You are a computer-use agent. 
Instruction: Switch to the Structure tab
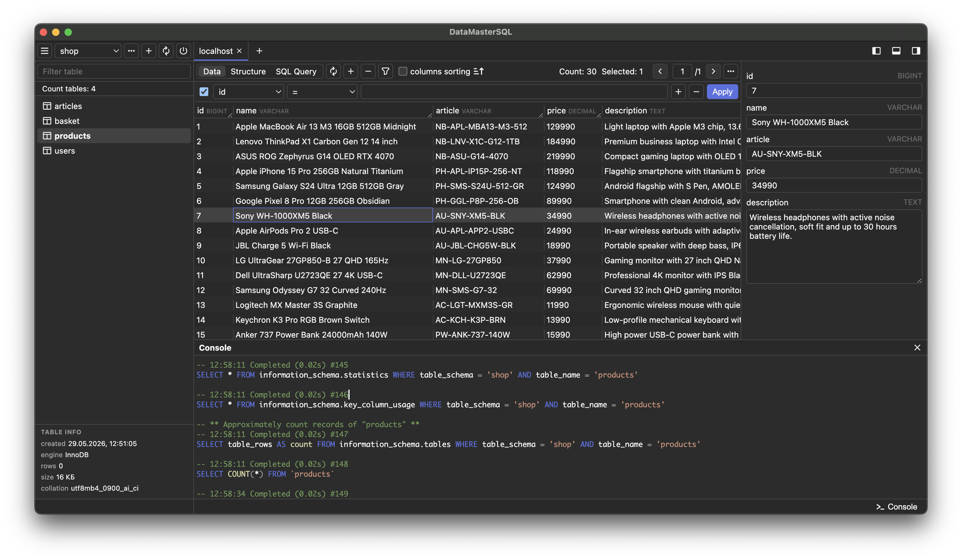248,71
